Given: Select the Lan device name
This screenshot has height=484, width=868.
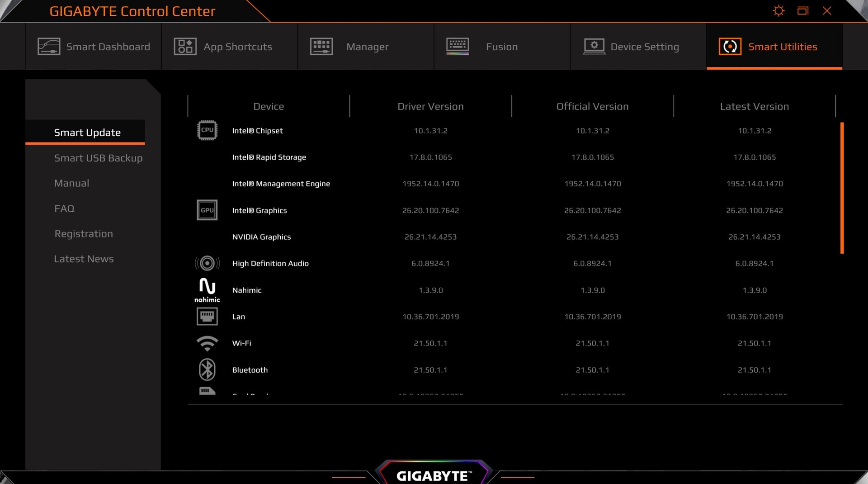Looking at the screenshot, I should coord(239,317).
